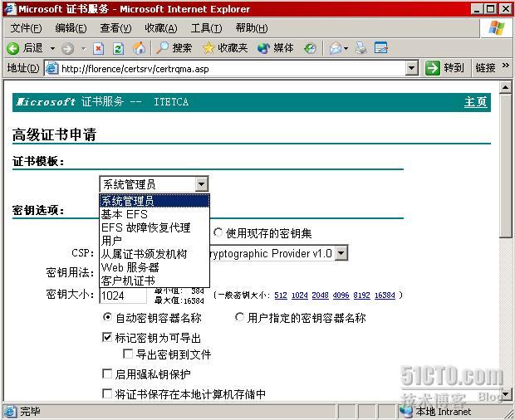Refresh the page with the Refresh icon

(x=118, y=49)
